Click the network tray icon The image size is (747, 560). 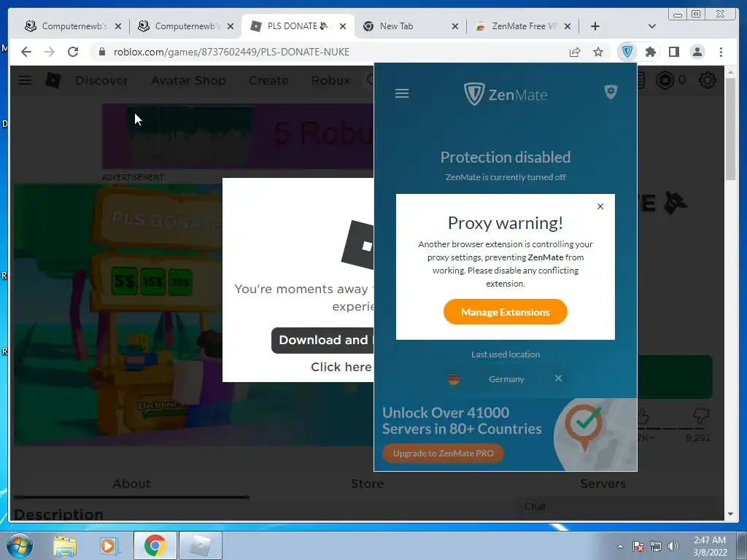656,546
